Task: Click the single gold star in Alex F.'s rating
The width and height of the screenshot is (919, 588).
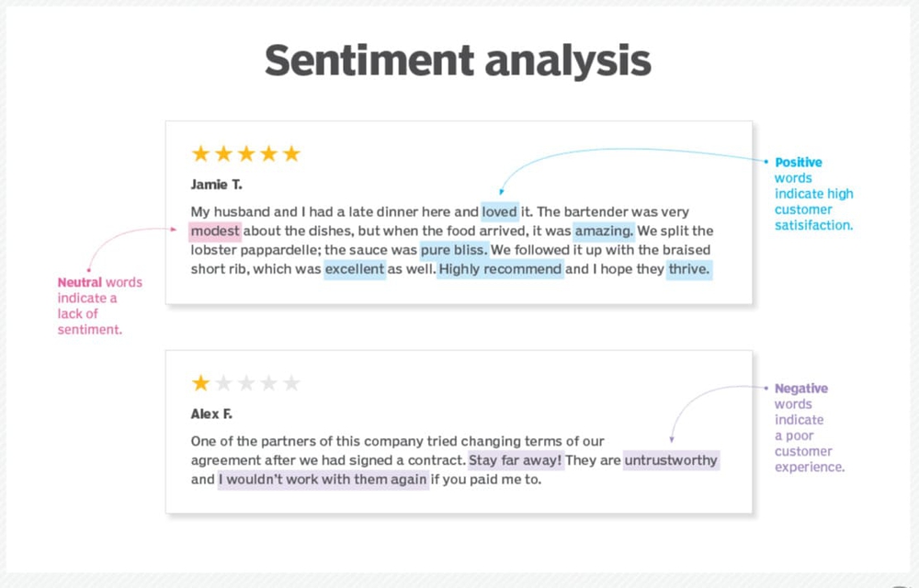Action: [x=200, y=383]
